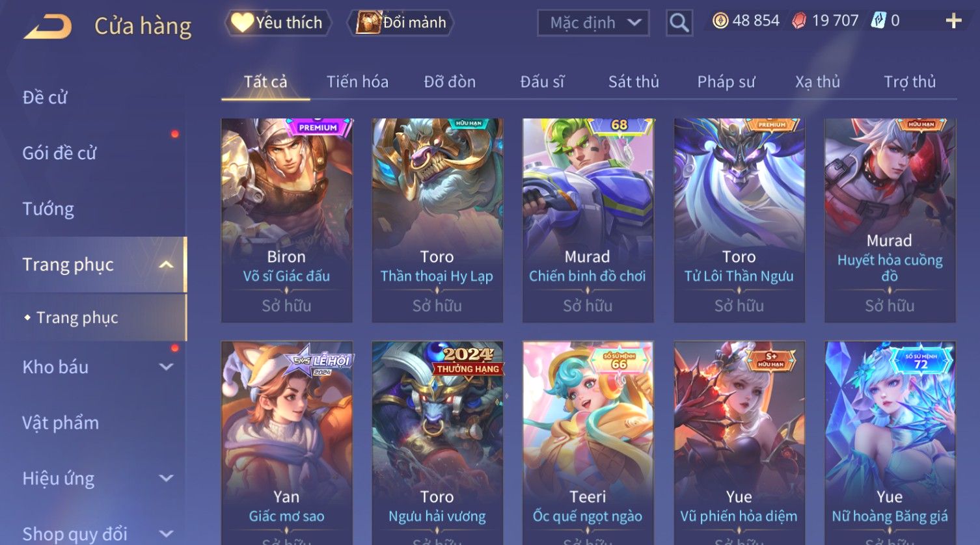Screen dimensions: 980x545
Task: Select the Biron Võ sĩ Giác đấu skin card
Action: 287,220
